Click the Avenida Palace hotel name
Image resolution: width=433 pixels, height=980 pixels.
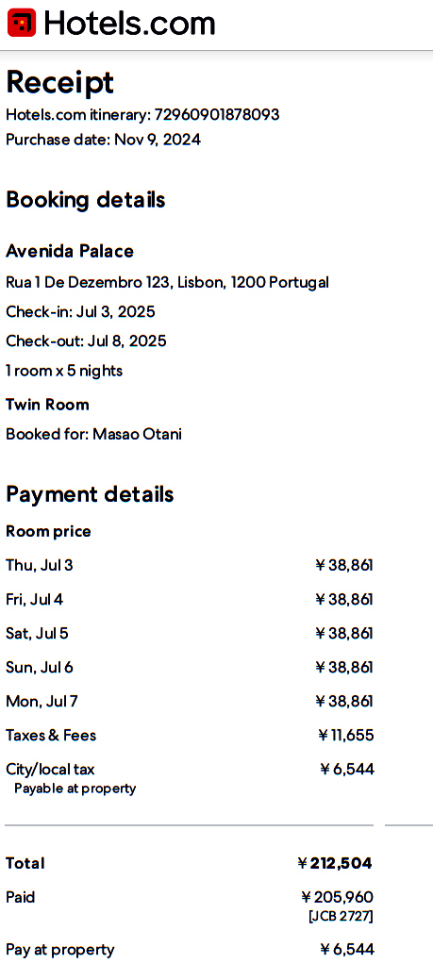(70, 251)
